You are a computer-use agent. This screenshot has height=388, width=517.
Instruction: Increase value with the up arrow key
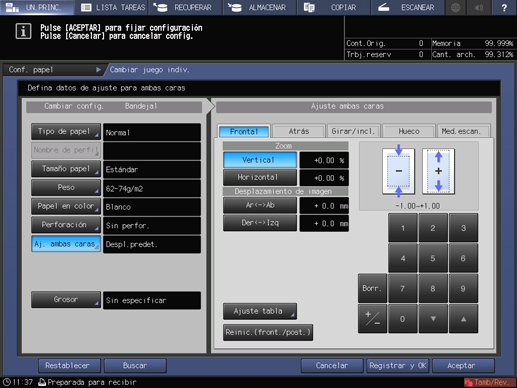point(463,319)
